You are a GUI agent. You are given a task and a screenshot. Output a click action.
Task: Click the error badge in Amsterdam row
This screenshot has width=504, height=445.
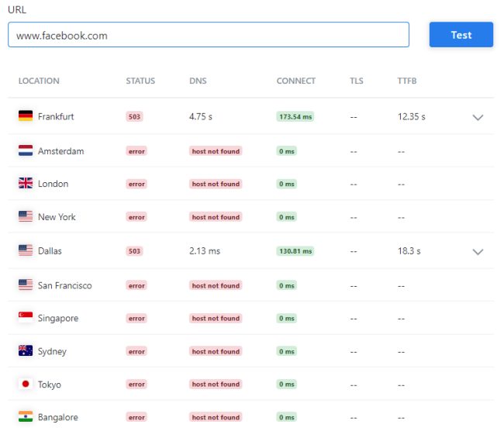coord(136,151)
